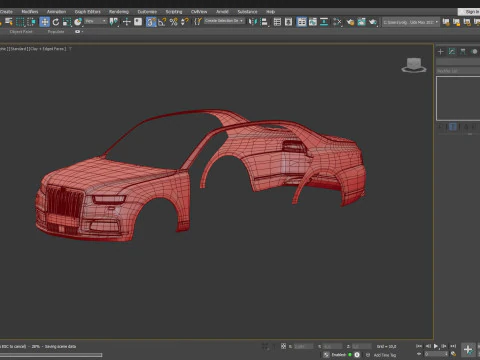Toggle Absolute/Offset transform type-in mode
This screenshot has width=480, height=360.
coord(283,346)
